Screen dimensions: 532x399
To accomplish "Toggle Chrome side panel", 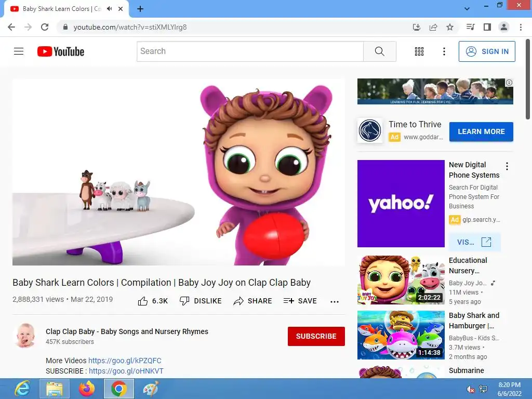I will click(487, 27).
